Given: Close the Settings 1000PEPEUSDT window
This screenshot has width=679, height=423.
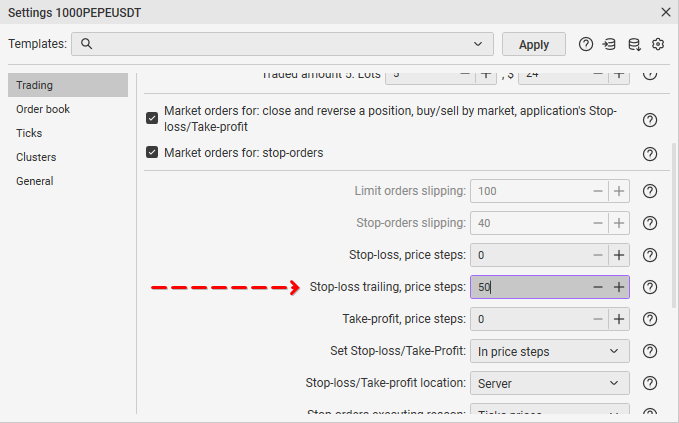Looking at the screenshot, I should click(x=666, y=12).
